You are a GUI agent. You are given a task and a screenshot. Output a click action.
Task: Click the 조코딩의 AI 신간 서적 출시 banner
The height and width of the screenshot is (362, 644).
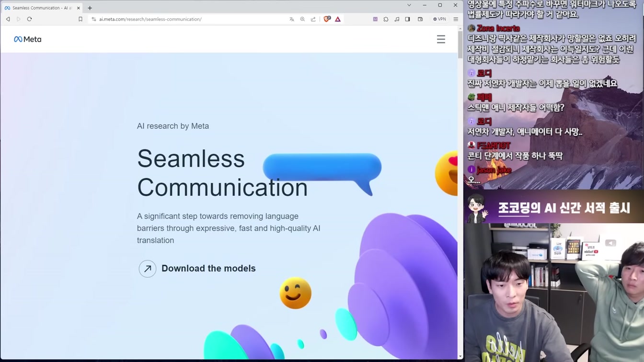553,207
